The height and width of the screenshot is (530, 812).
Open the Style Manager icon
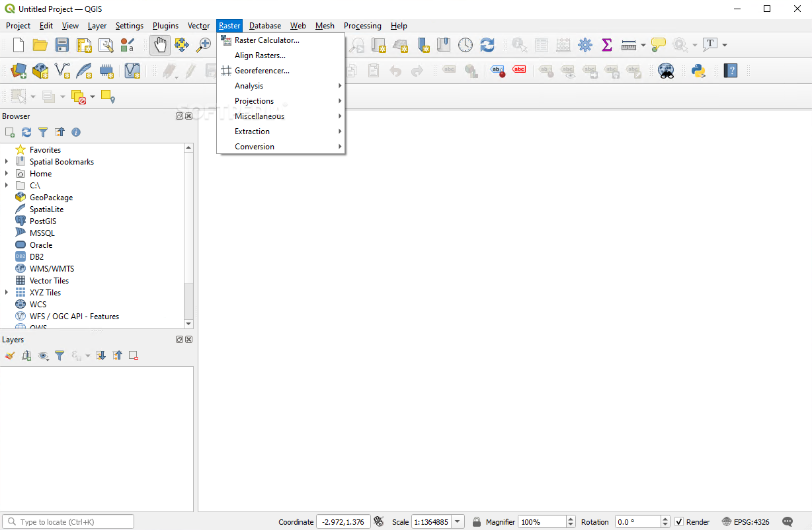click(128, 45)
